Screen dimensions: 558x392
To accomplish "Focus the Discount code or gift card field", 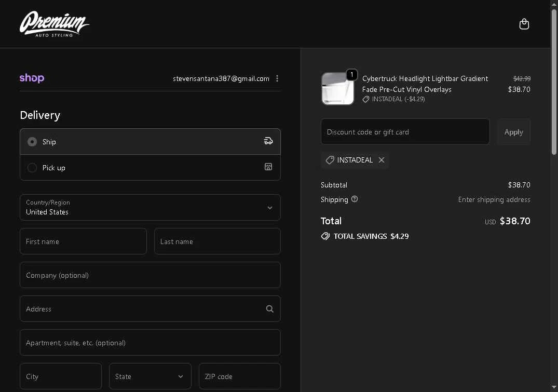I will (x=405, y=132).
